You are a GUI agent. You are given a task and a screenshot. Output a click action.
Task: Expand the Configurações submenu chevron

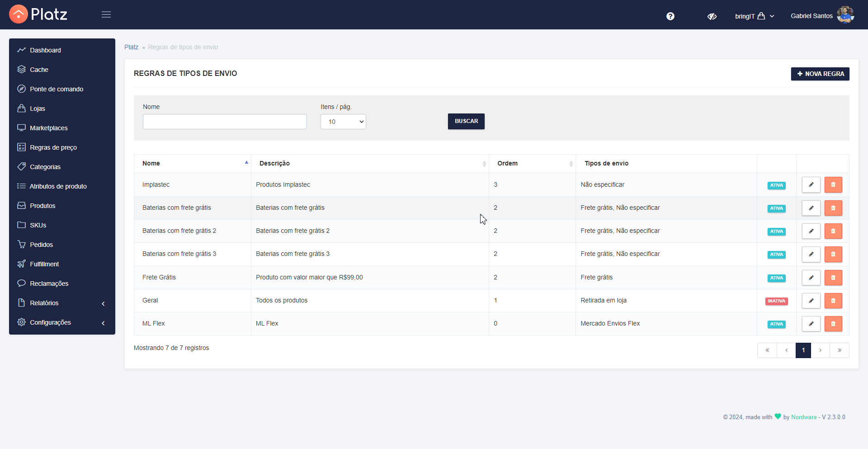(103, 323)
